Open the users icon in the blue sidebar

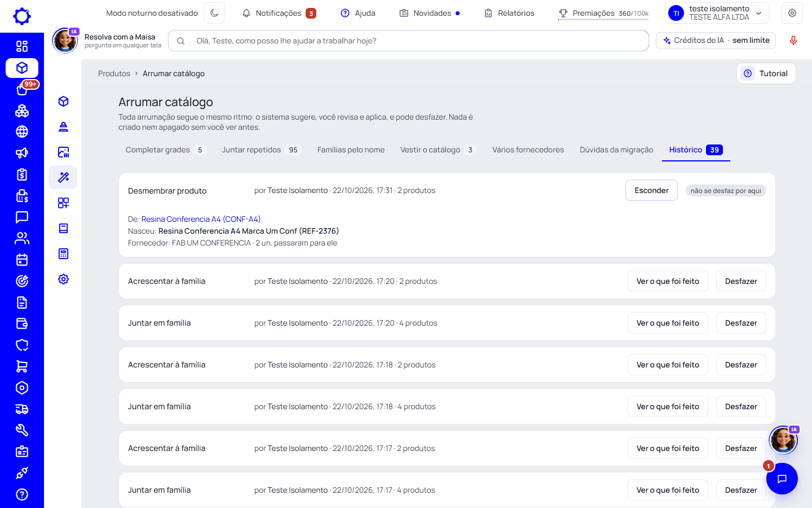[22, 238]
